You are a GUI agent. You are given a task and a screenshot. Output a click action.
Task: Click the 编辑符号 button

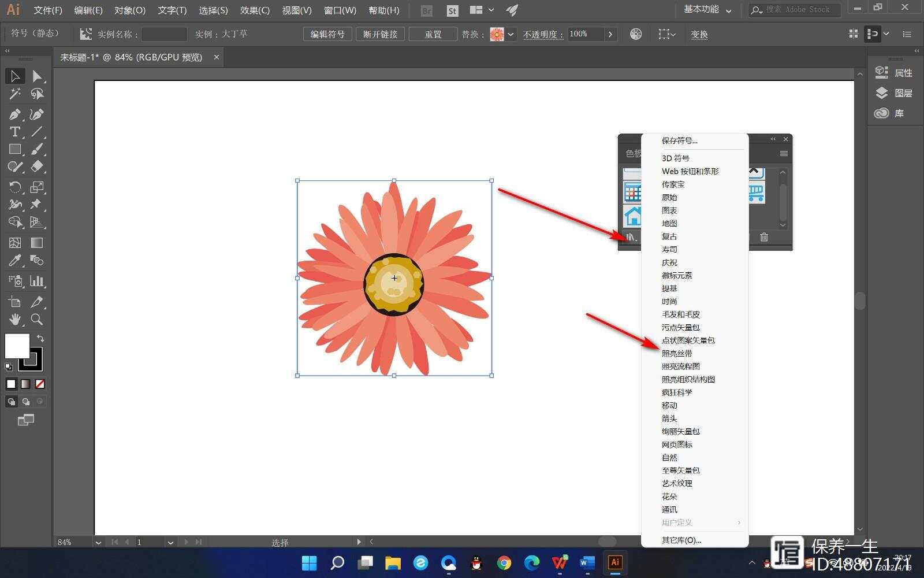327,34
